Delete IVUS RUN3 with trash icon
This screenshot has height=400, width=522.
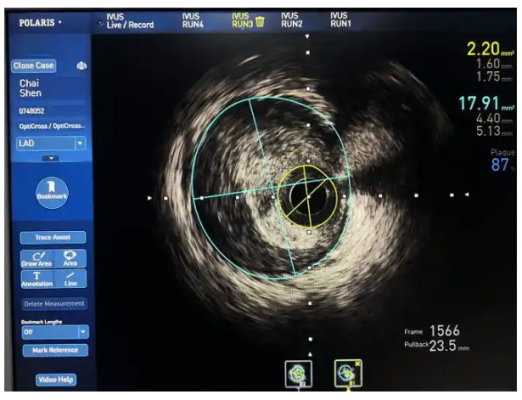pyautogui.click(x=260, y=22)
